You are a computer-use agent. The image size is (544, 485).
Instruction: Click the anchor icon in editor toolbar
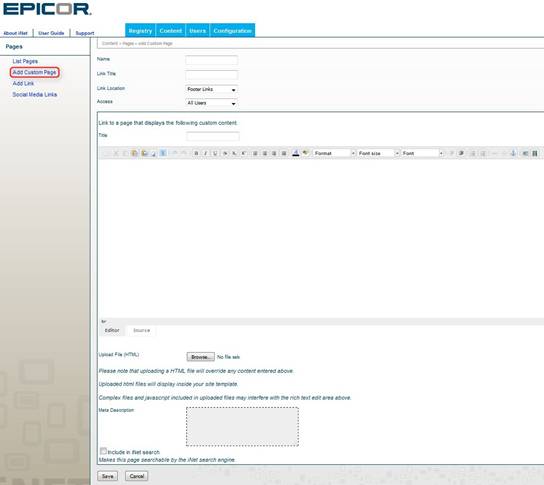(513, 153)
